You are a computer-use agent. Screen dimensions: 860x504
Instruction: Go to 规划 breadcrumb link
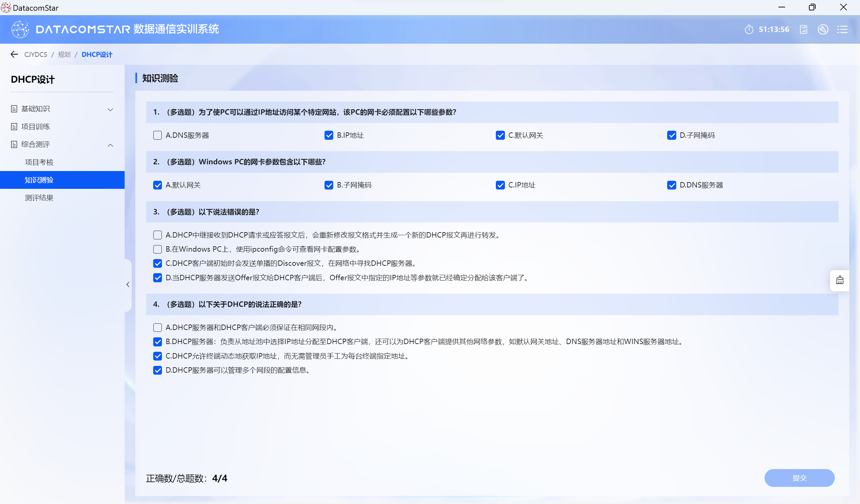click(64, 54)
